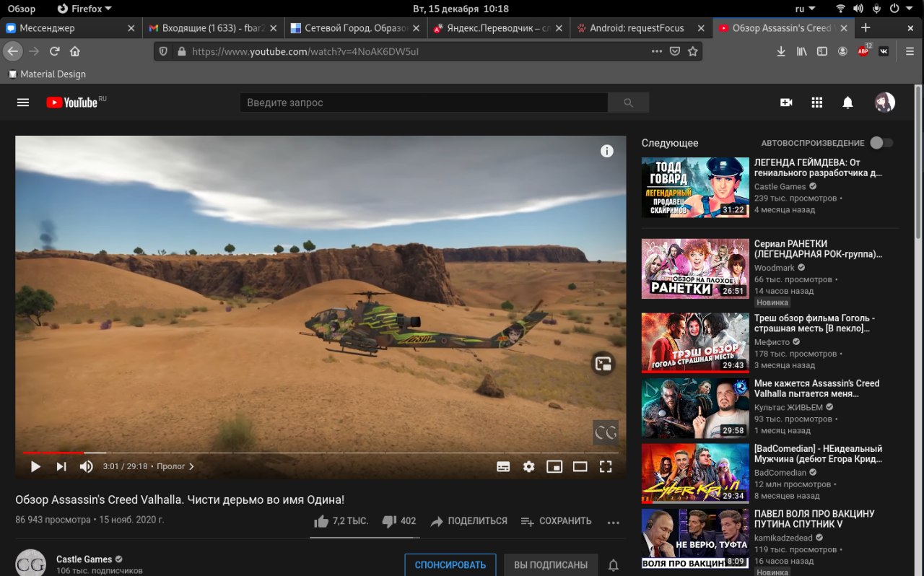
Task: Toggle the Firefox sidebar
Action: [x=821, y=51]
